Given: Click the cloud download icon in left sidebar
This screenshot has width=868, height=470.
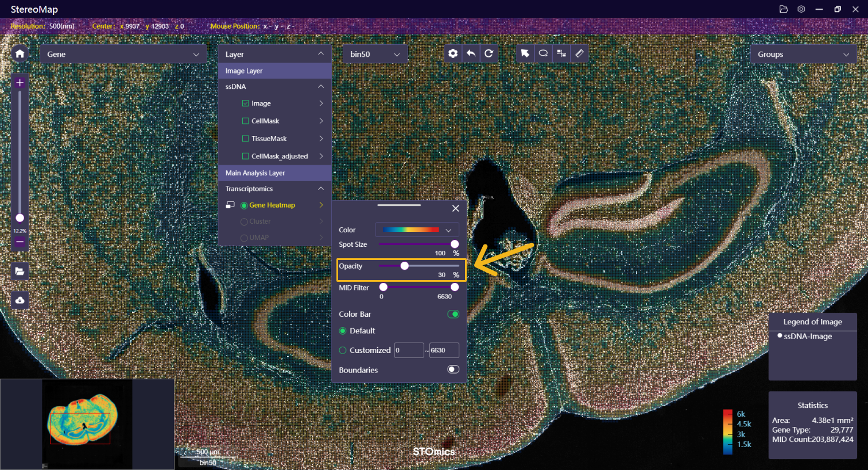Looking at the screenshot, I should [20, 300].
